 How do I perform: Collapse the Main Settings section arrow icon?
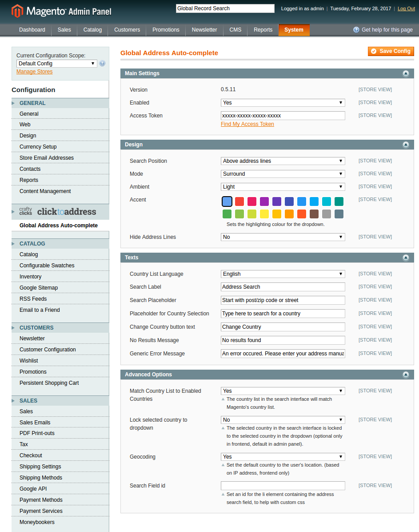click(x=406, y=74)
